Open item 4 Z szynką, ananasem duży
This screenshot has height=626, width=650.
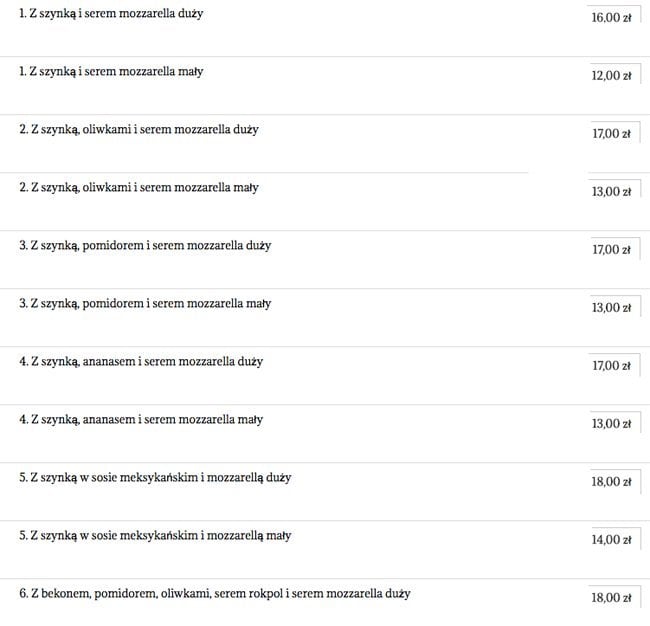click(141, 362)
